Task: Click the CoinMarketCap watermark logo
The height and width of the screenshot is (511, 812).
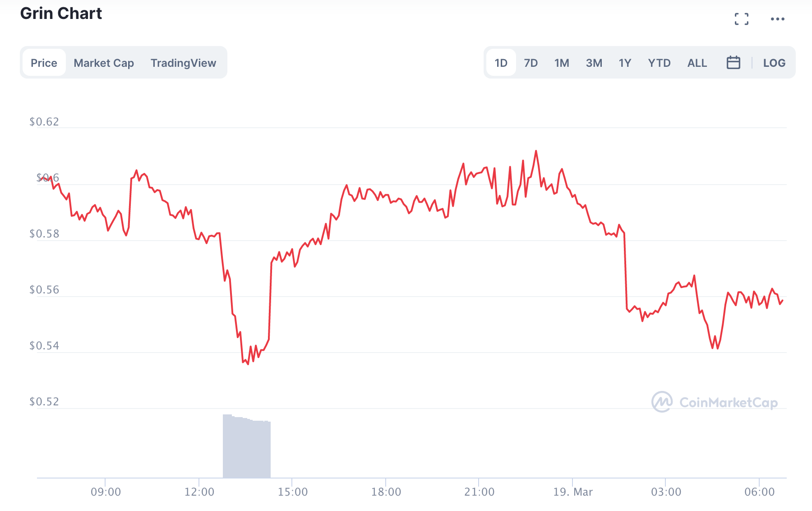Action: (x=714, y=402)
